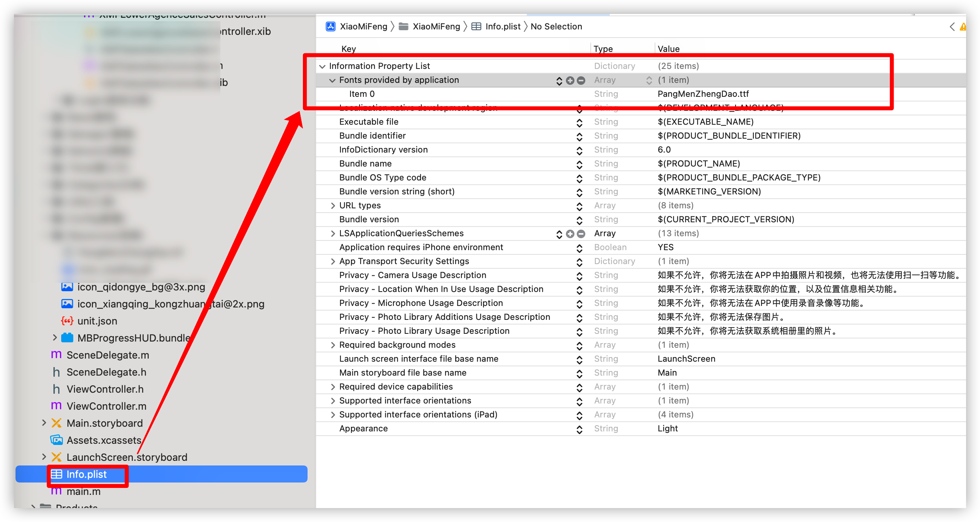Add item with plus on Fonts provided row
The width and height of the screenshot is (980, 522).
[570, 80]
